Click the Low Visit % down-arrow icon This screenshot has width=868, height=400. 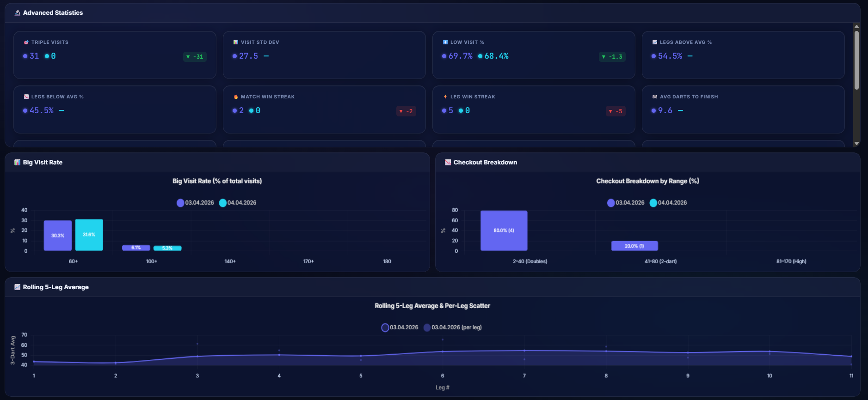(445, 42)
